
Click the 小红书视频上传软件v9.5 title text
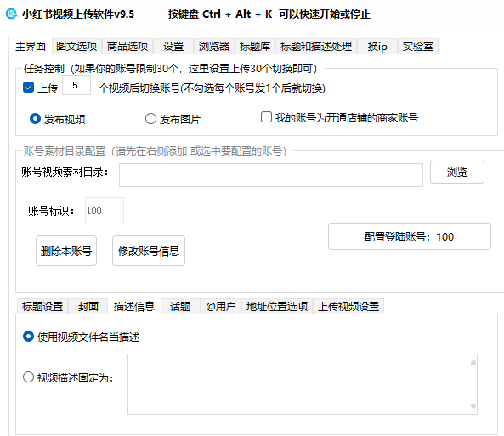(x=78, y=14)
